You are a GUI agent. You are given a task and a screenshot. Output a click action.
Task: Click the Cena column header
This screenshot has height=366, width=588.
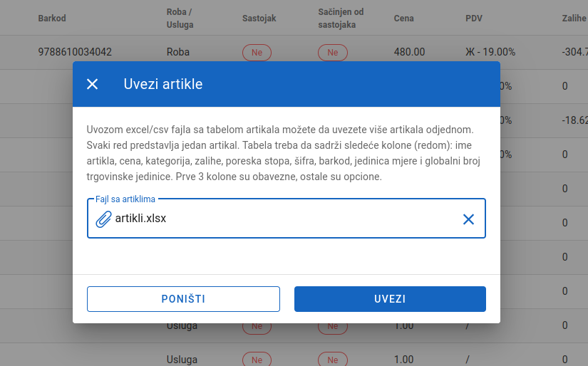tap(404, 18)
